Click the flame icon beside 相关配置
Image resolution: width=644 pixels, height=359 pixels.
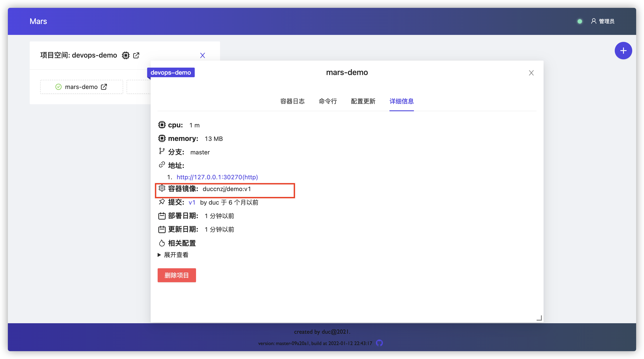[162, 243]
